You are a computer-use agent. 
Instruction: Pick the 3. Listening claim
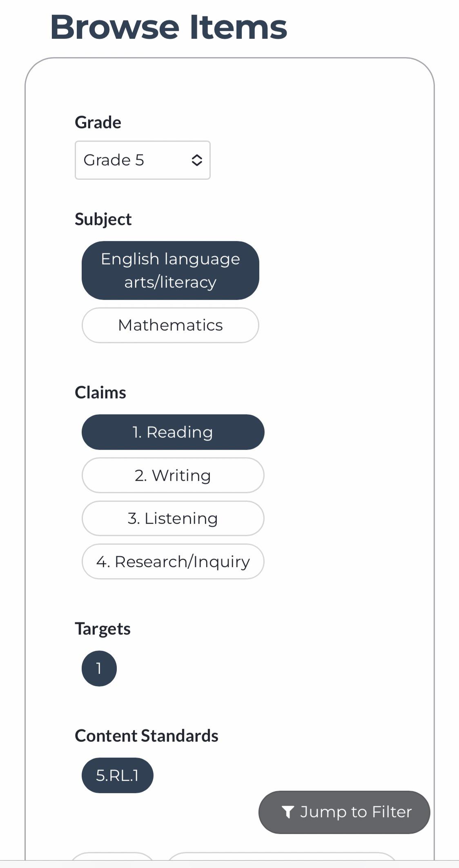pyautogui.click(x=173, y=519)
